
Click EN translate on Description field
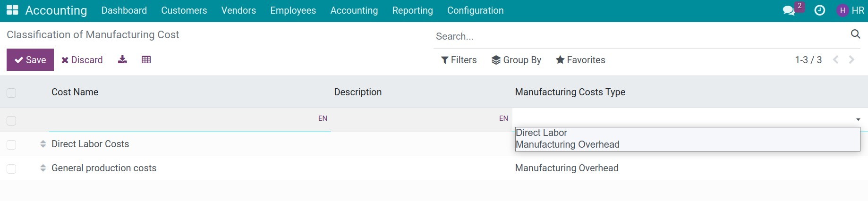click(x=503, y=118)
